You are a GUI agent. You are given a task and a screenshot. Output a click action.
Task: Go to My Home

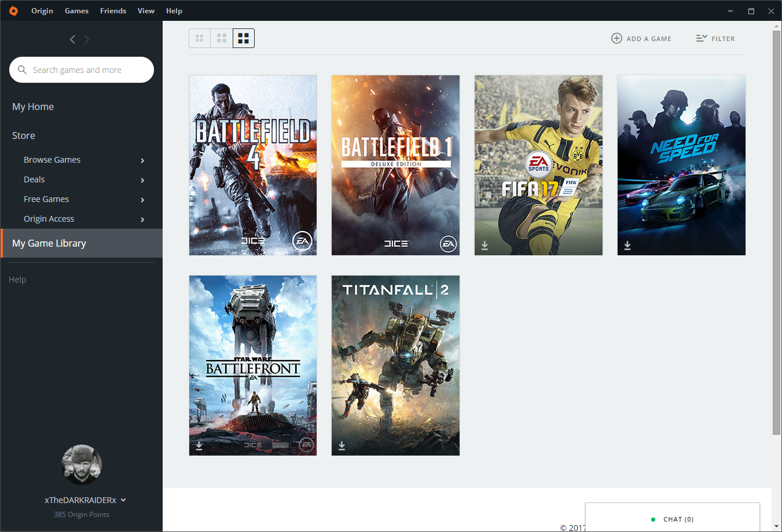coord(33,107)
